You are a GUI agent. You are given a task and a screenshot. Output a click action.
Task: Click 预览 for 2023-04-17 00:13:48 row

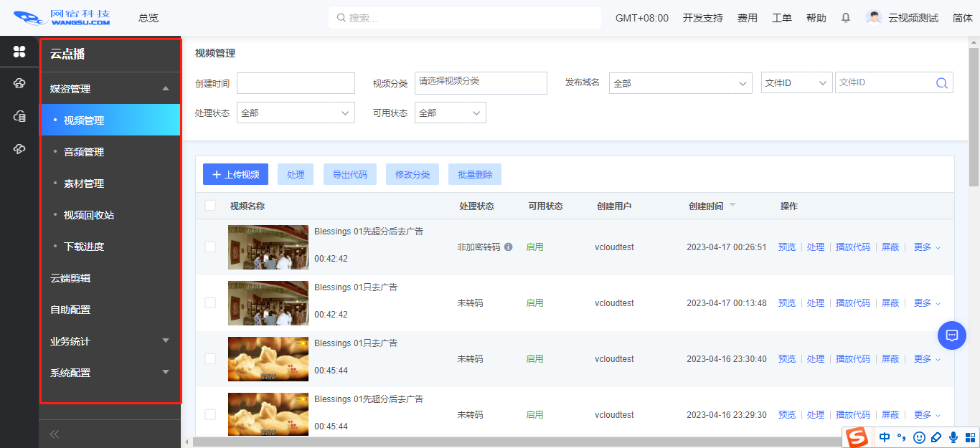(x=787, y=303)
